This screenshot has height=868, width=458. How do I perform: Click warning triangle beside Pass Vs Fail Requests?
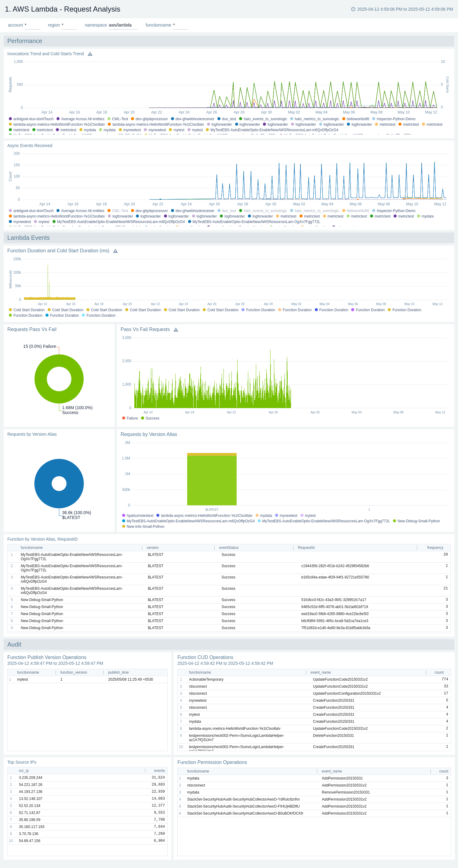point(176,330)
